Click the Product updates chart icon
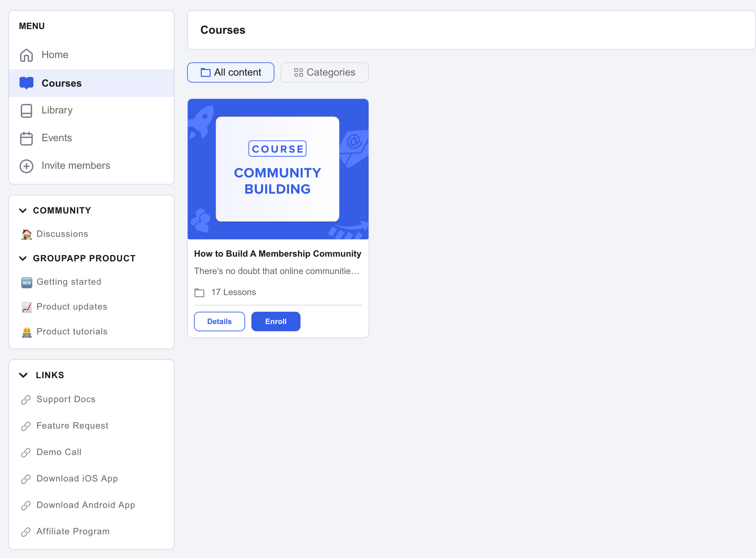This screenshot has width=756, height=558. (x=26, y=307)
